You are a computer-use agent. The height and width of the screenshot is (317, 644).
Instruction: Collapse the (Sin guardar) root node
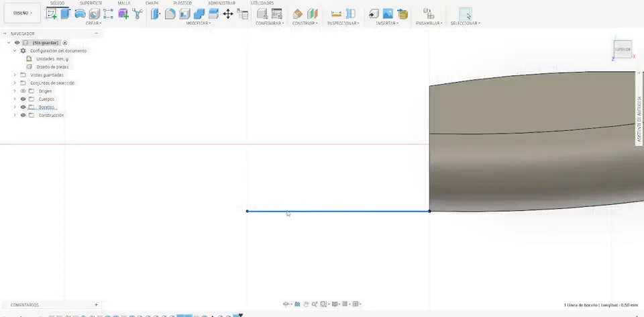[x=9, y=43]
